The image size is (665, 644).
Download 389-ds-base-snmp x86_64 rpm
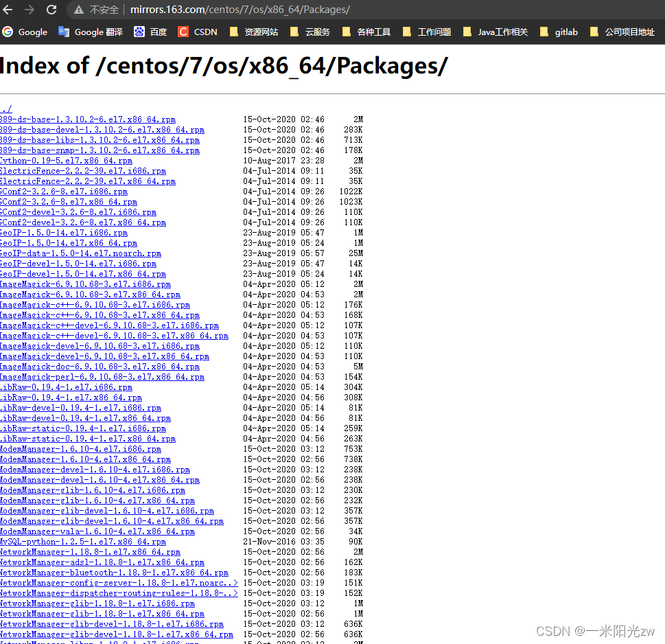100,150
